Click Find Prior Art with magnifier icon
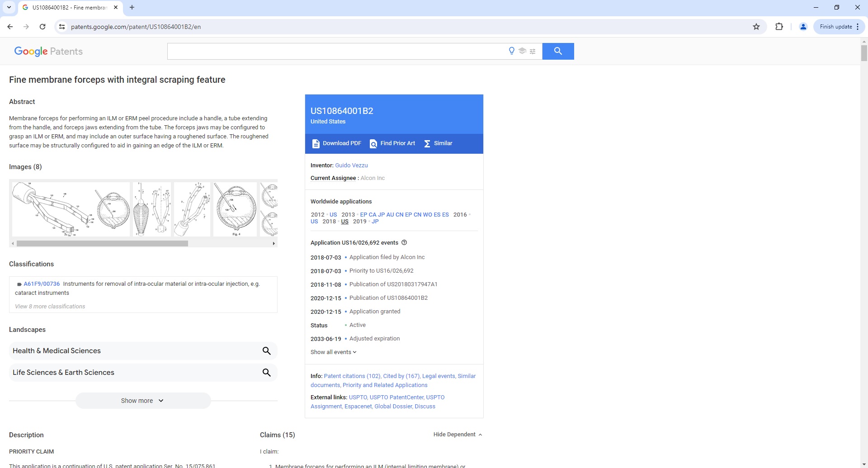Image resolution: width=868 pixels, height=468 pixels. [x=392, y=143]
